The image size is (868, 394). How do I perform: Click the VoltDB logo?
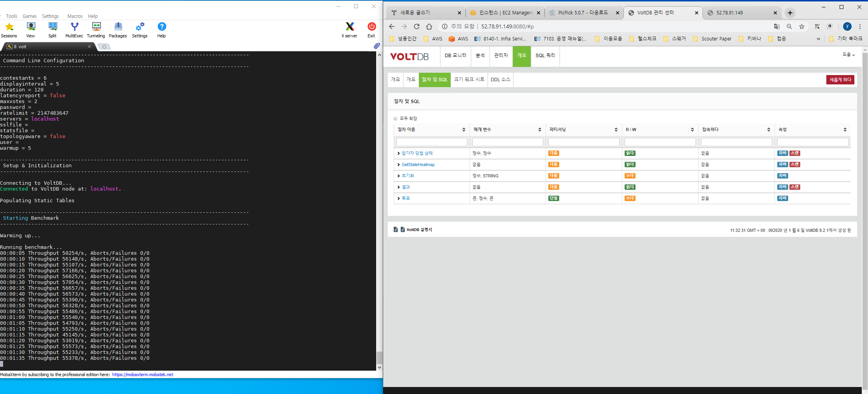click(x=409, y=57)
